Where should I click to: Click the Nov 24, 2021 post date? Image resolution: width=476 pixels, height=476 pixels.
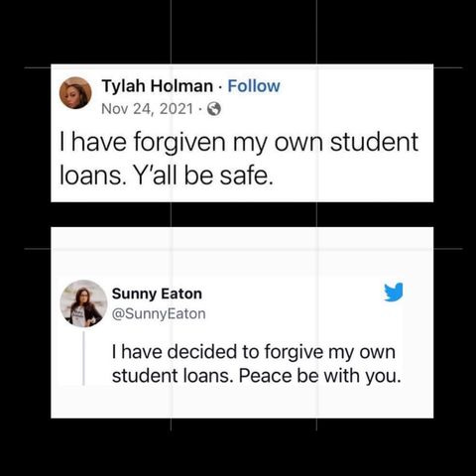point(147,109)
